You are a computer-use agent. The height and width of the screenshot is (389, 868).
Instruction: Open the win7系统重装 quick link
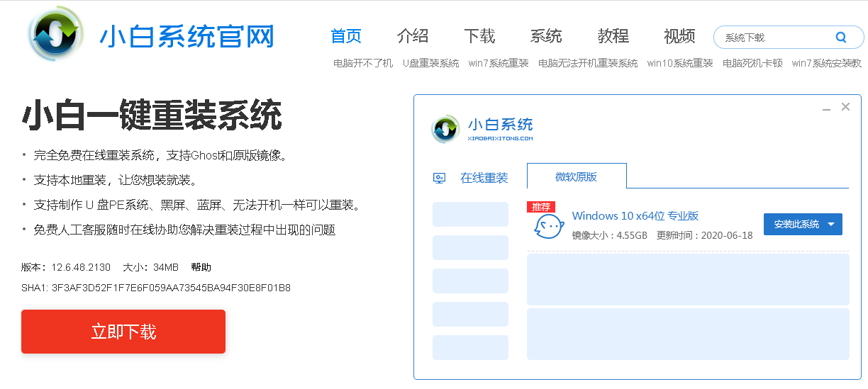498,63
